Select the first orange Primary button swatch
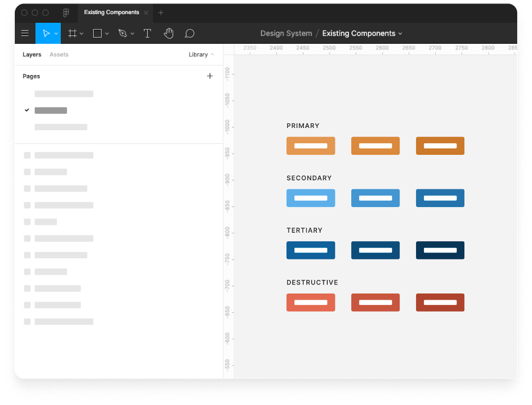This screenshot has width=532, height=405. [310, 146]
